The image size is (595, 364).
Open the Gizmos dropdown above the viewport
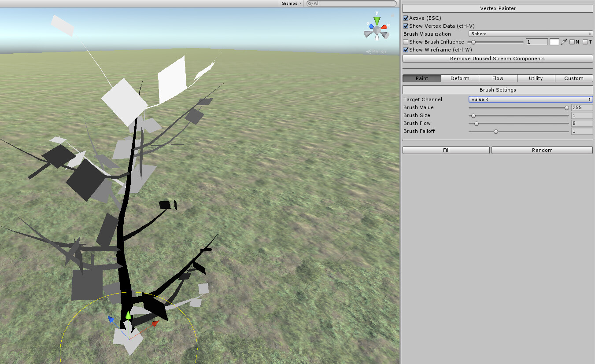coord(291,4)
